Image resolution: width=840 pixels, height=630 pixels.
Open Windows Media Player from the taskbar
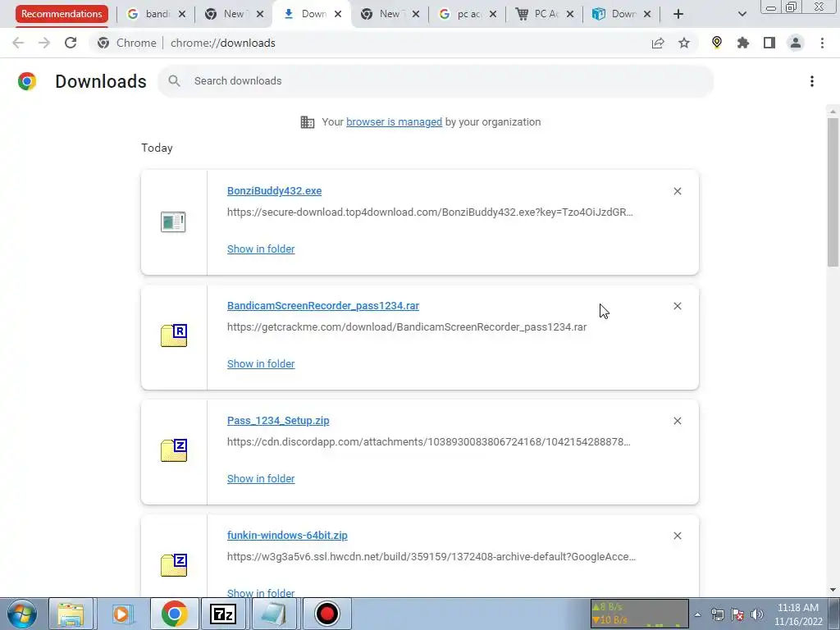(122, 614)
